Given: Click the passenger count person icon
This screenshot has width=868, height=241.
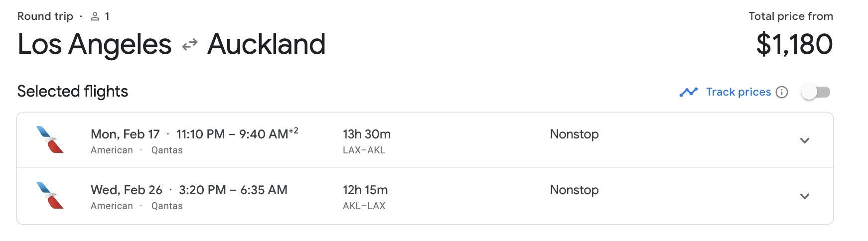Looking at the screenshot, I should [95, 16].
